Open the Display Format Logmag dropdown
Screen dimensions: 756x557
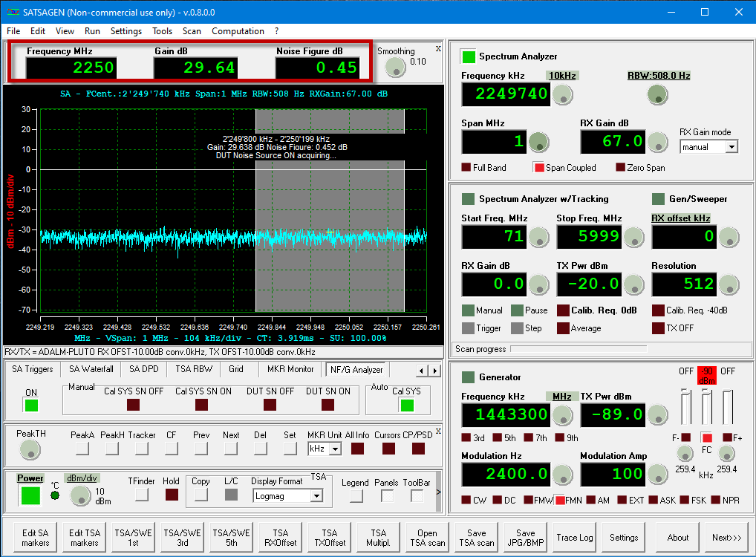point(316,496)
